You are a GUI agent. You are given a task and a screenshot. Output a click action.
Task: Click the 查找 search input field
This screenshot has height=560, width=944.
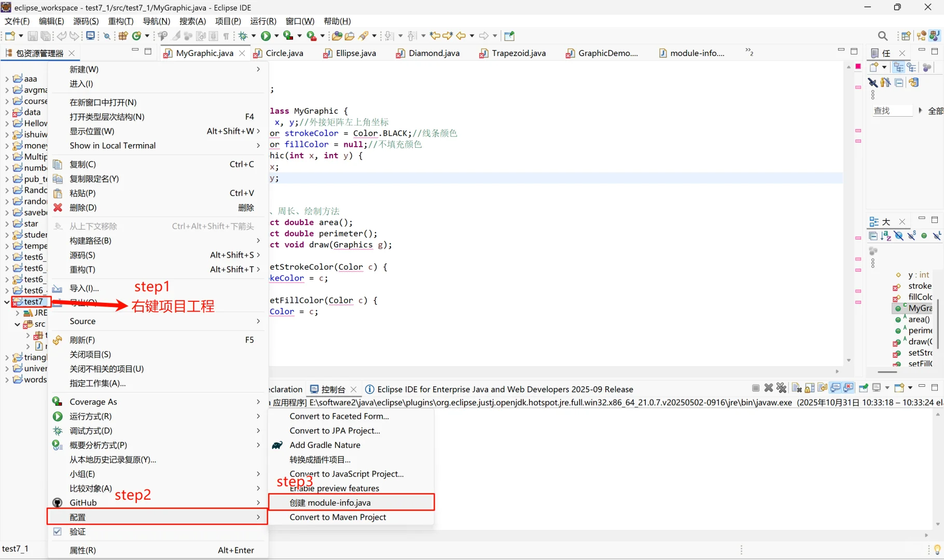point(892,110)
